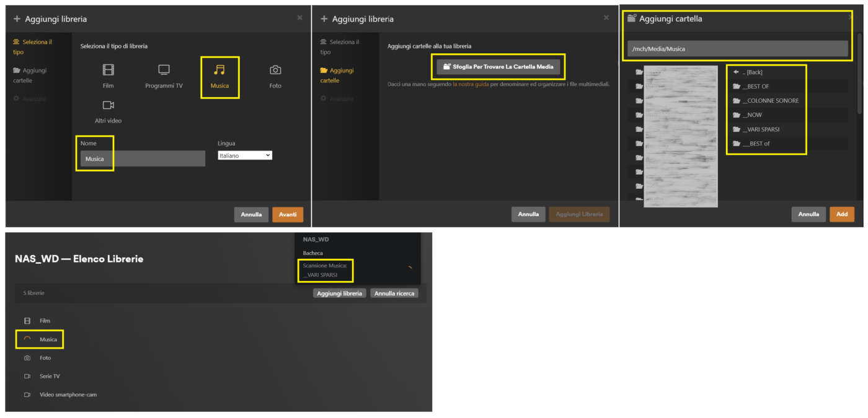The height and width of the screenshot is (418, 868).
Task: Open the 'la nostra guida' link
Action: 471,84
